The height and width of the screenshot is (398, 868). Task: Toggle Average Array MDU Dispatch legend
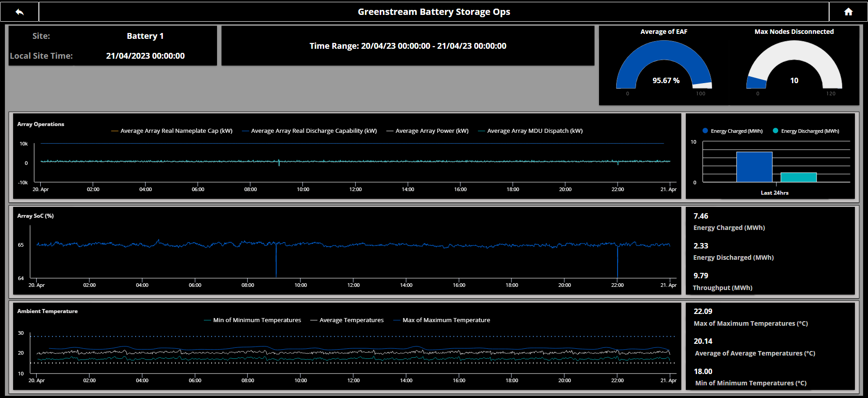[x=530, y=131]
